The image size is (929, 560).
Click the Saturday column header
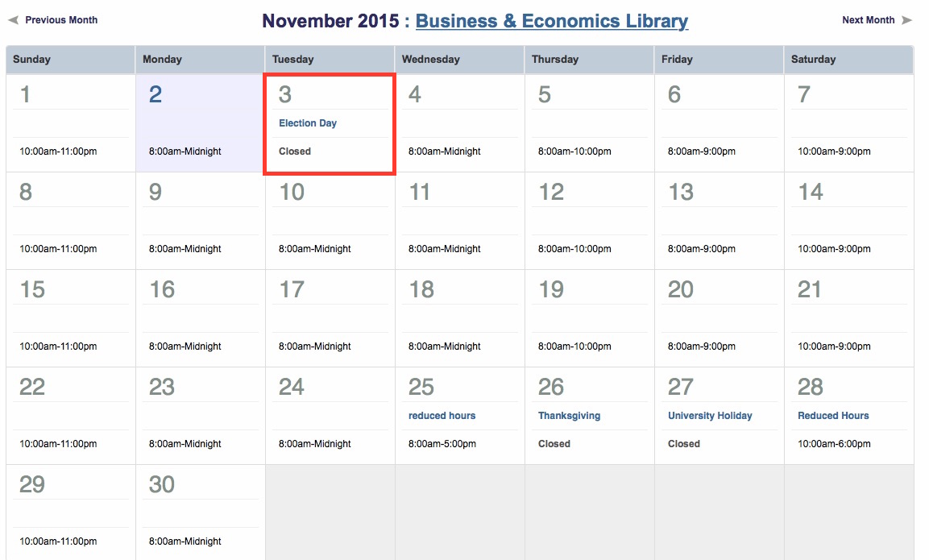click(813, 60)
